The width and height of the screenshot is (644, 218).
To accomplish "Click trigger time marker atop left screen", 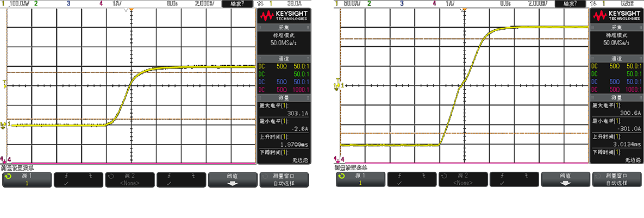I will (131, 10).
